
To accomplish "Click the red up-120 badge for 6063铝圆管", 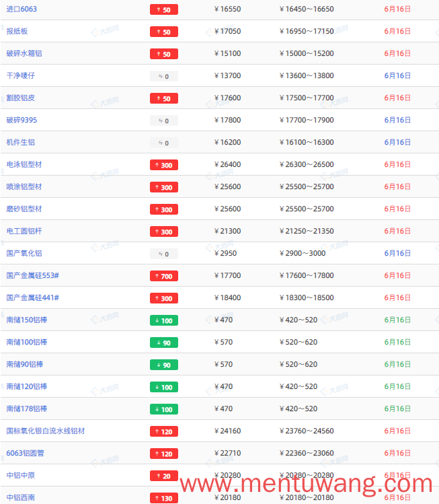I will coord(164,454).
